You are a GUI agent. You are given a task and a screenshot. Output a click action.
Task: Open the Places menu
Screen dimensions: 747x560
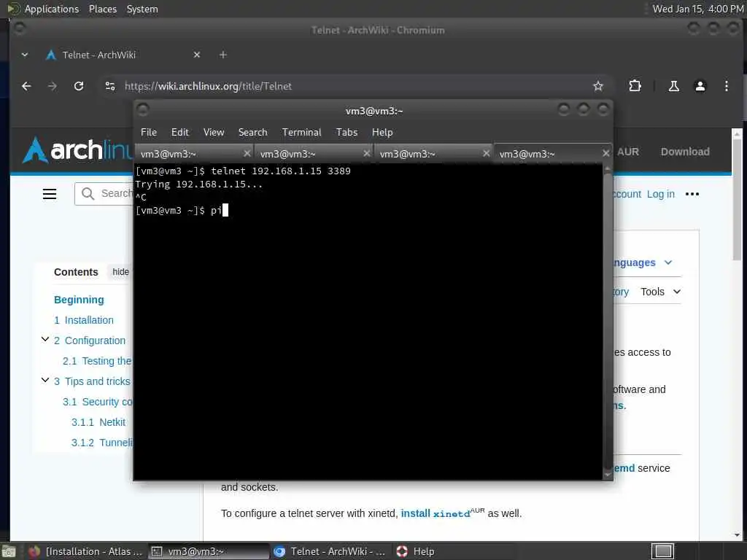tap(102, 9)
